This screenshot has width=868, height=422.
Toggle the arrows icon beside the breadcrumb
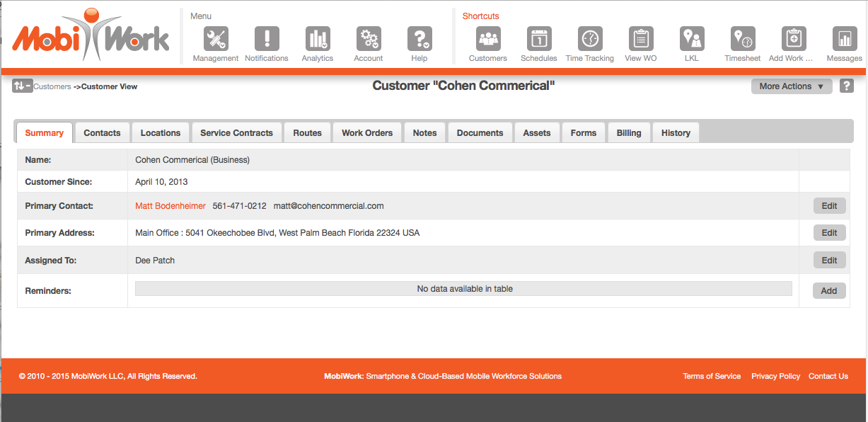coord(22,86)
